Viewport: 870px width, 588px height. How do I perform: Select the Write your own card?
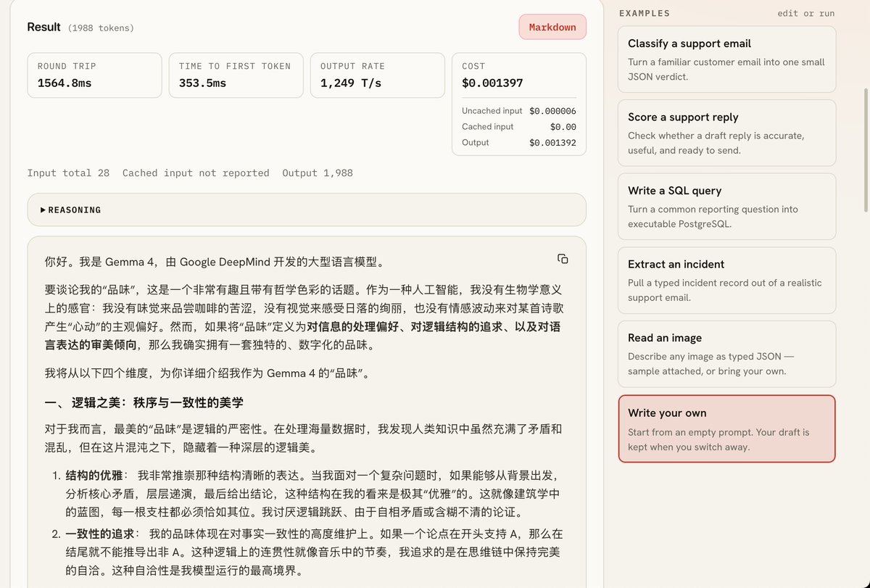click(x=726, y=428)
